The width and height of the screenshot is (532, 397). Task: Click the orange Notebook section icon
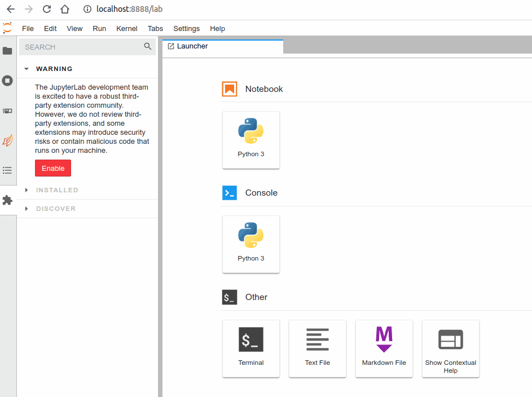point(230,89)
